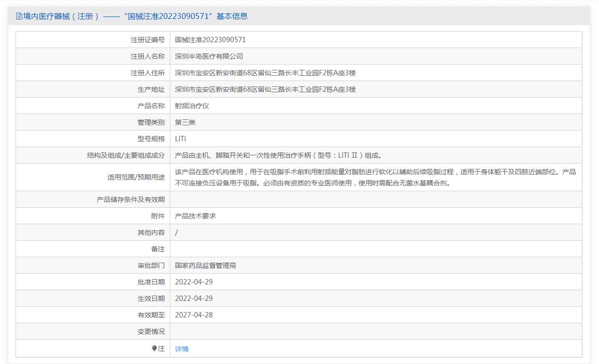Select the 批准日期 value 2022-04-29

[x=194, y=282]
